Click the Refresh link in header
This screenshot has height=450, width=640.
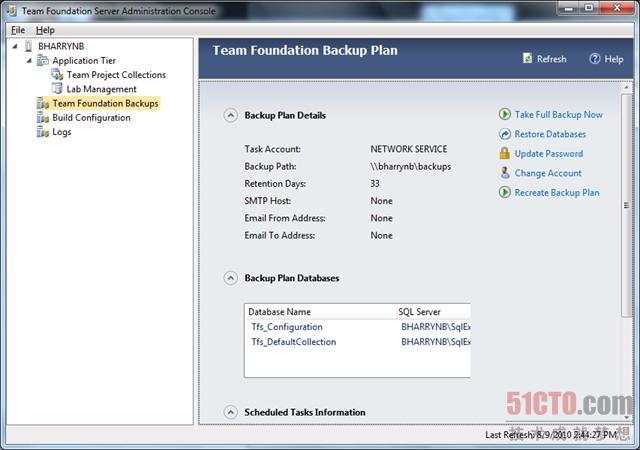point(551,59)
